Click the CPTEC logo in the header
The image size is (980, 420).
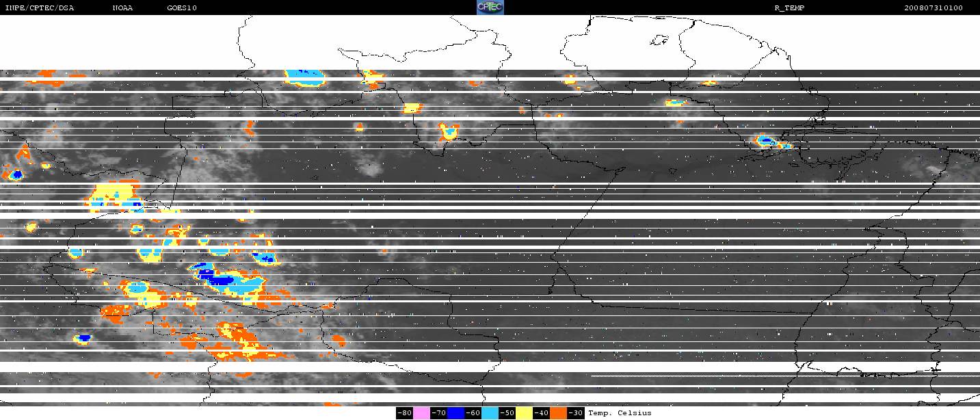(490, 8)
